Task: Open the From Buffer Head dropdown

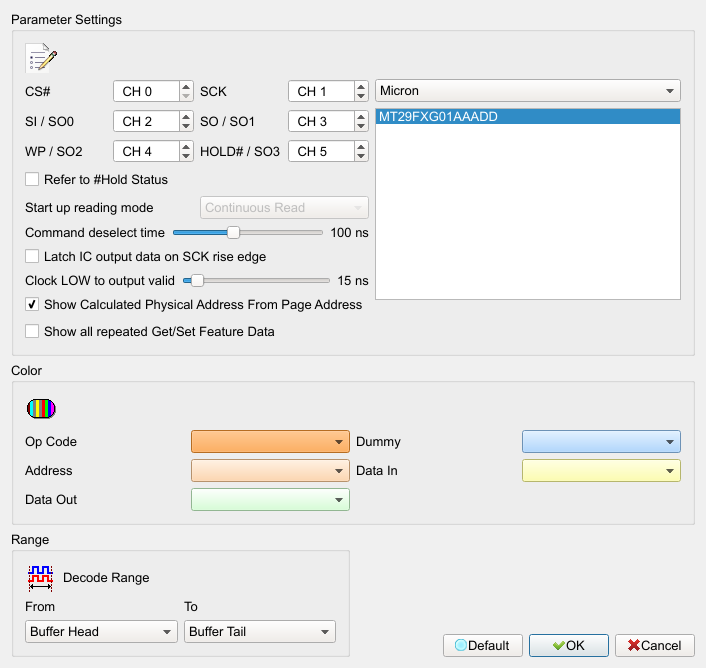Action: click(x=101, y=632)
